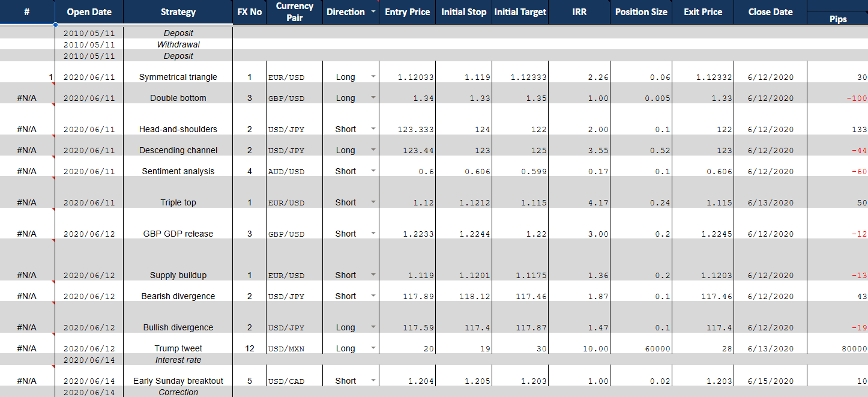Select the Initial Stop column header
The image size is (868, 397).
coord(464,12)
